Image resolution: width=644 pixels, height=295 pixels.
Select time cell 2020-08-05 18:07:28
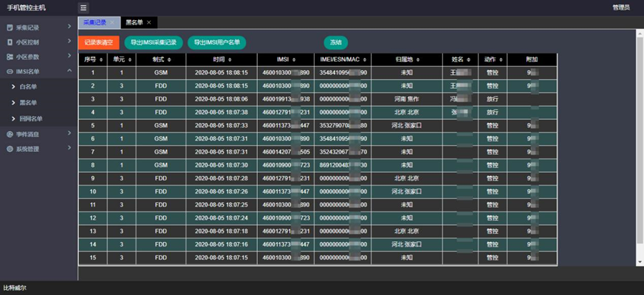coord(221,179)
